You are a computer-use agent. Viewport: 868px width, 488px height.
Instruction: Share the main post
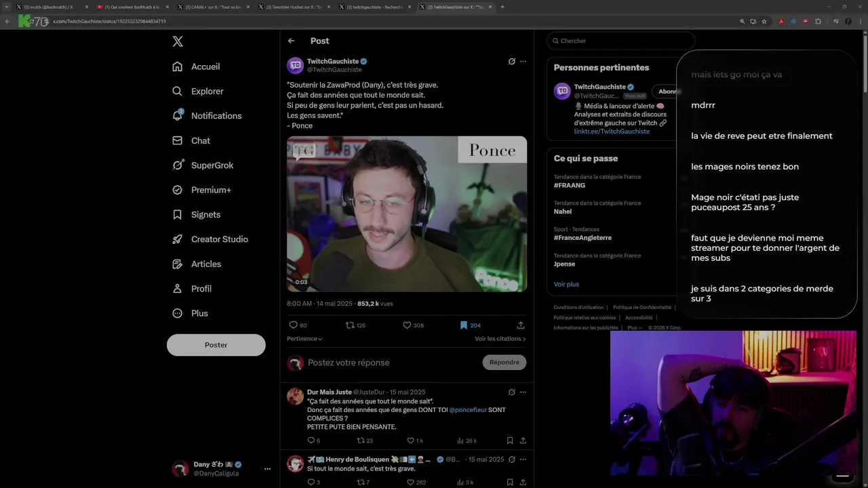click(521, 325)
